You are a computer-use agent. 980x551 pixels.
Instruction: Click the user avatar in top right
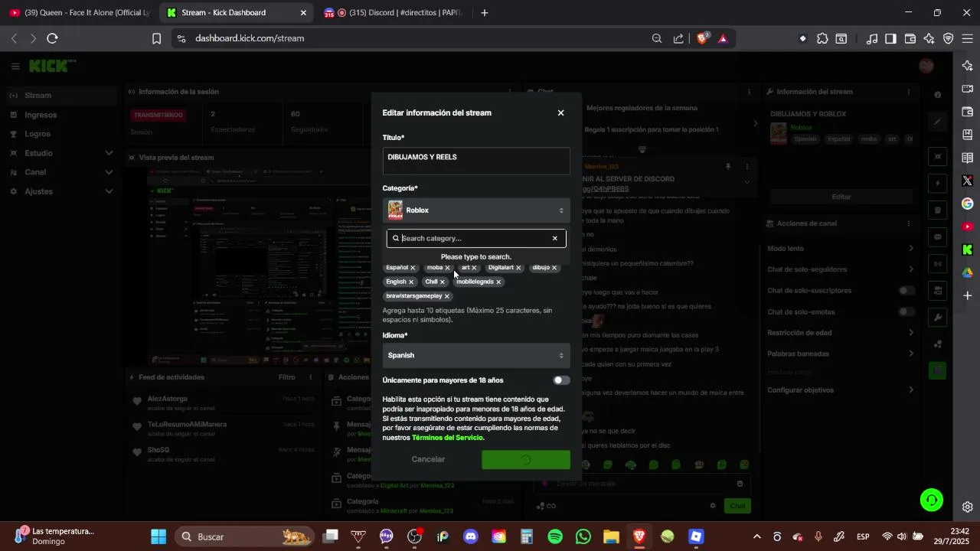click(x=926, y=67)
